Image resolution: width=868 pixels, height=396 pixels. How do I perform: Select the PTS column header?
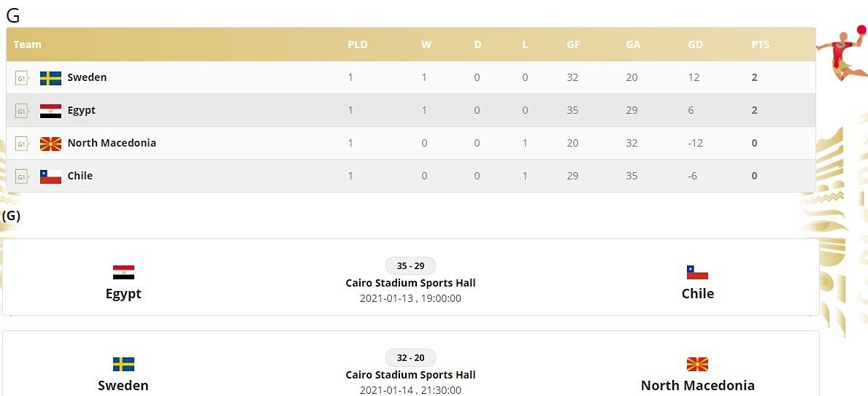(760, 44)
